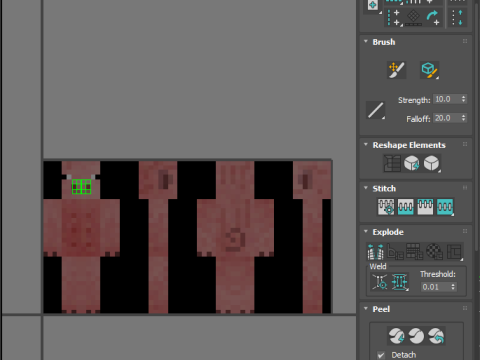Image resolution: width=480 pixels, height=360 pixels.
Task: Click the Falloff label
Action: click(418, 119)
